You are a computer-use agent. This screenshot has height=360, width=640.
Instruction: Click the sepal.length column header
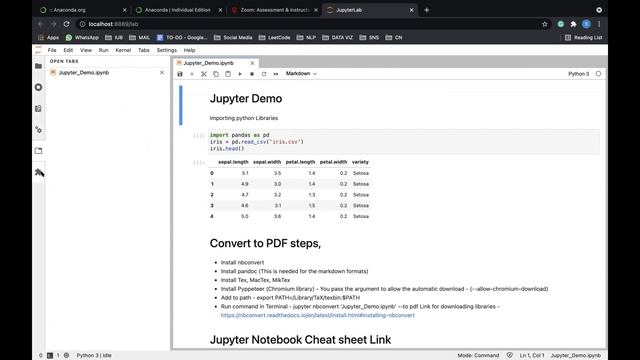[233, 162]
